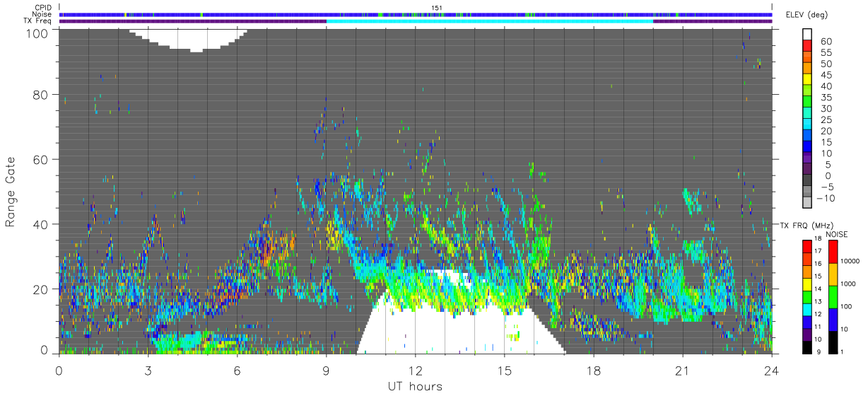Click the 9 tick label on the UT hours axis
Screen dimensions: 868x401
[326, 370]
